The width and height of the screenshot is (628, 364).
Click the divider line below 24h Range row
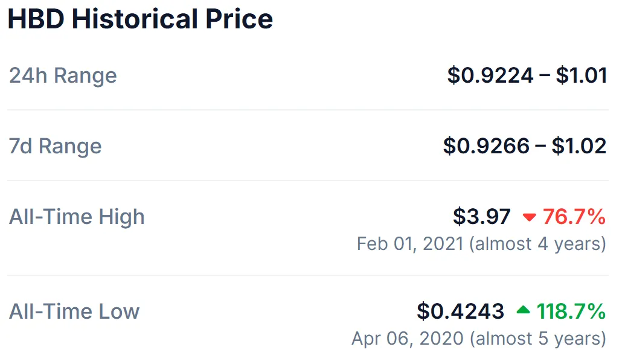pos(308,110)
